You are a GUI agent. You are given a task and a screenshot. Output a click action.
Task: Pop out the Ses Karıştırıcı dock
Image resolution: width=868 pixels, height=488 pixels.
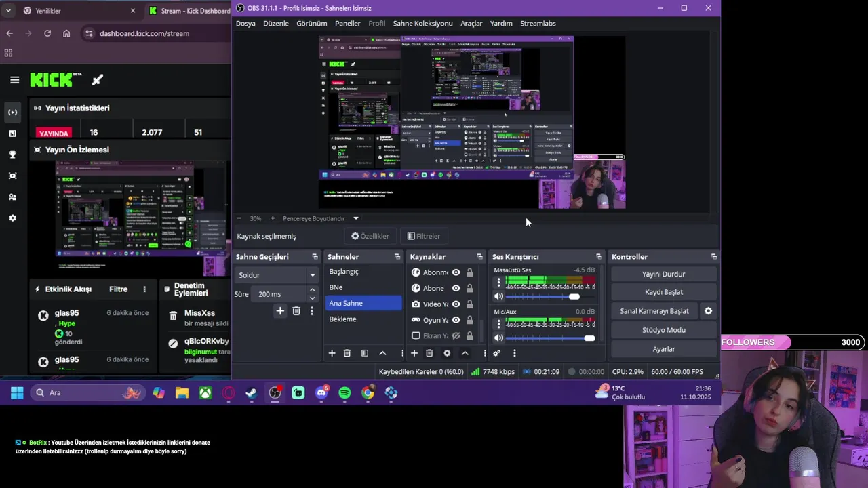[599, 257]
